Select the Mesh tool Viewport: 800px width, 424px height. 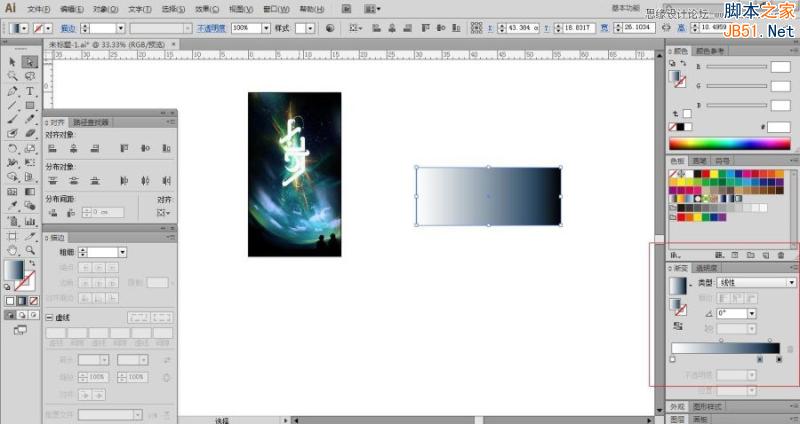13,192
